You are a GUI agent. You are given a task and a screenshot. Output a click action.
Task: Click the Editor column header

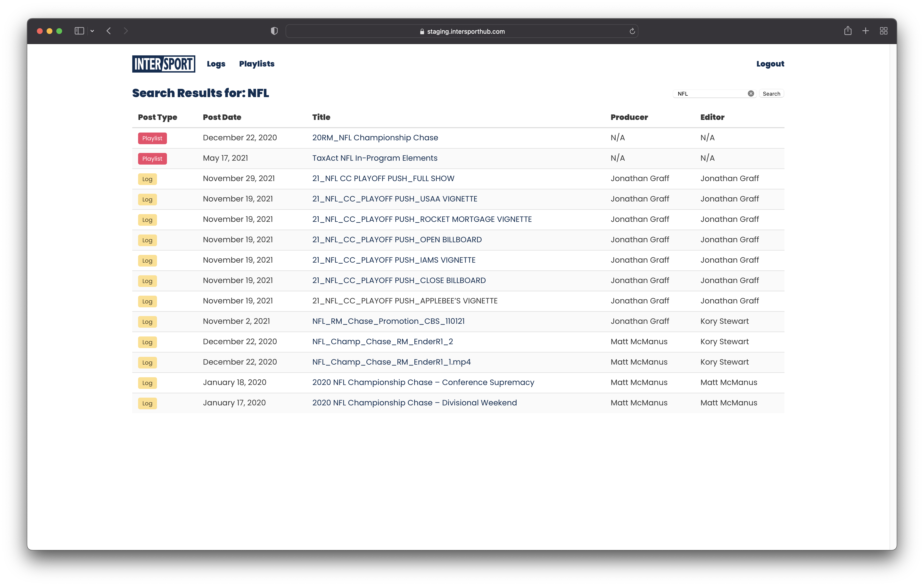[x=712, y=117]
